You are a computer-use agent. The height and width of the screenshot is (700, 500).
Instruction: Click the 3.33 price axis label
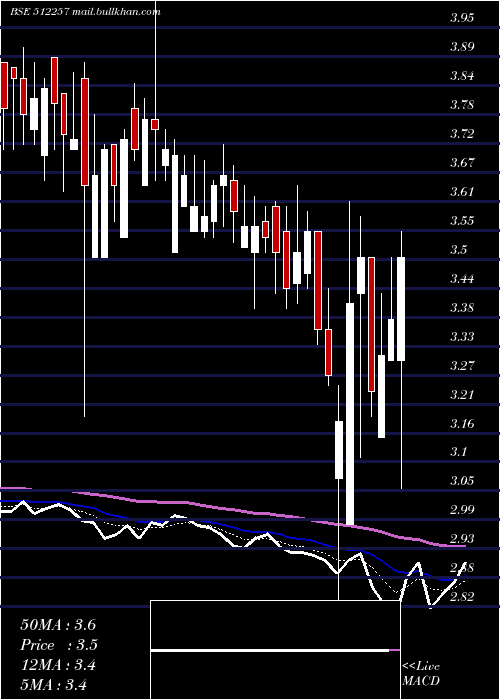point(462,337)
